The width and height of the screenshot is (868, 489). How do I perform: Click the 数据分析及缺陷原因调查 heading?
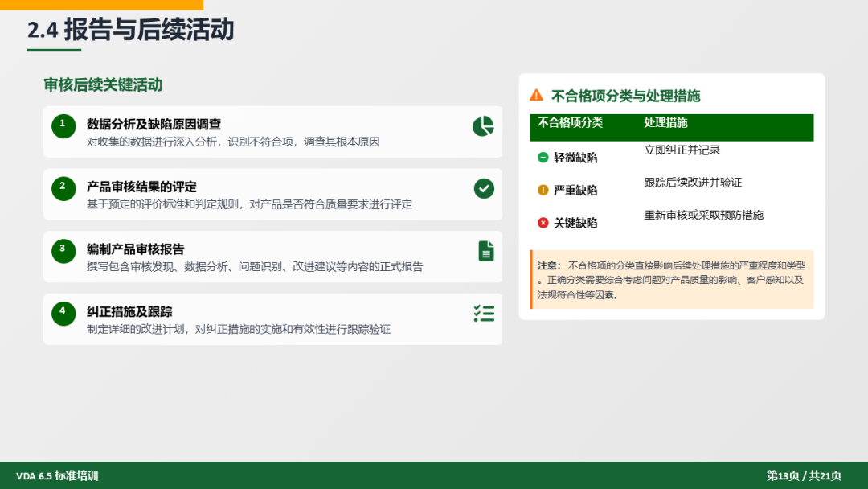154,124
